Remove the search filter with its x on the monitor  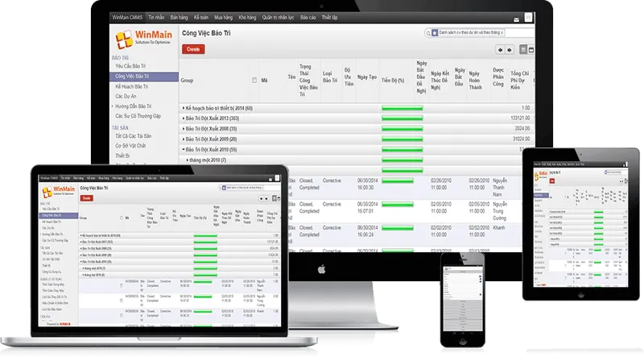[x=502, y=32]
